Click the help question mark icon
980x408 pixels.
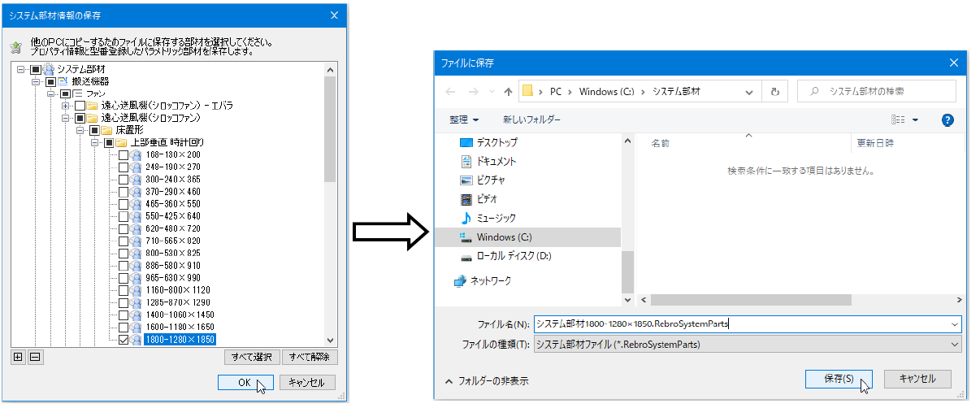click(x=947, y=119)
